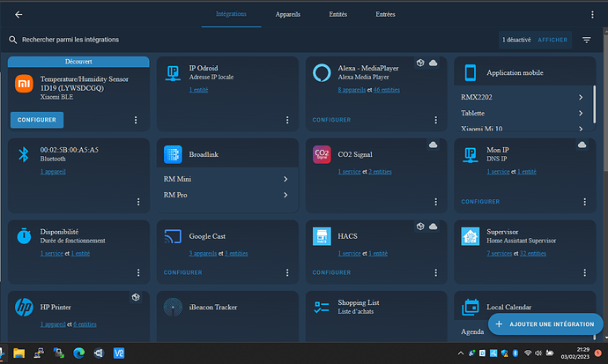Click Ajouter une intégration button
This screenshot has height=364, width=608.
point(545,324)
